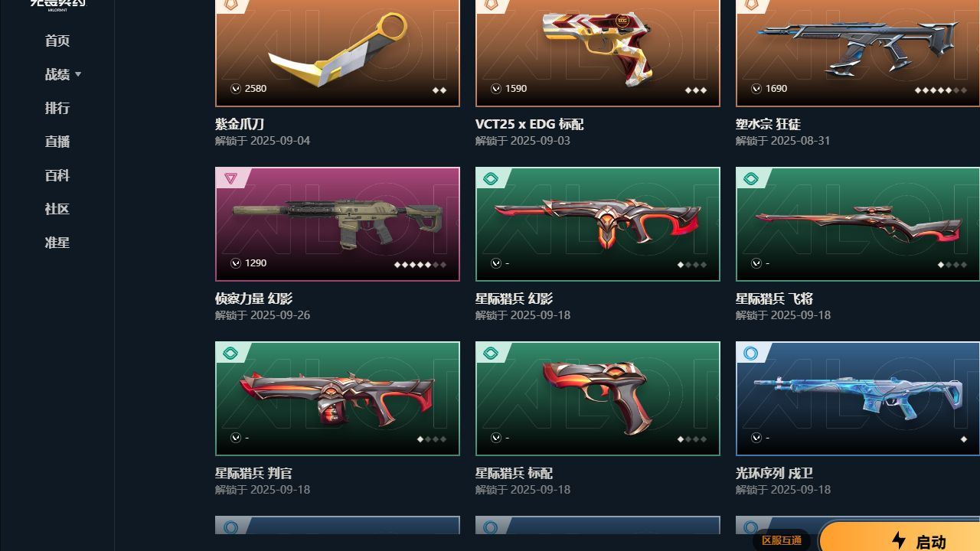Expand the 战绩 dropdown arrow
980x551 pixels.
[x=78, y=74]
